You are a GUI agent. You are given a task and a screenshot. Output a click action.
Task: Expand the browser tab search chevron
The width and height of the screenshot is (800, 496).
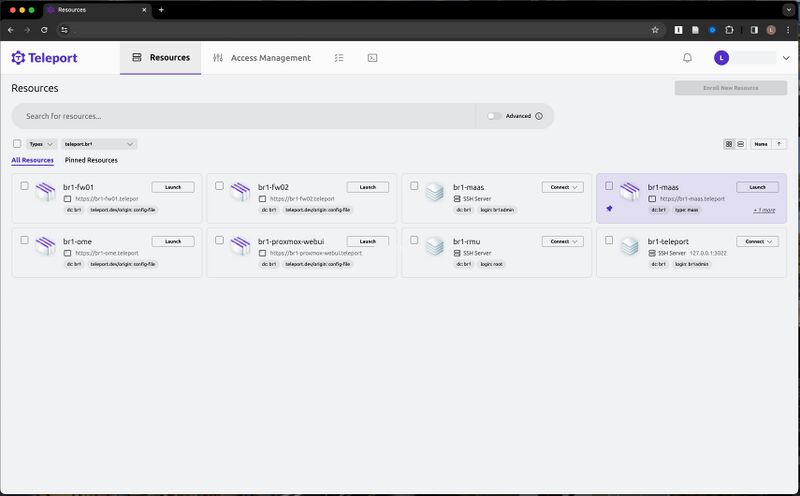pyautogui.click(x=789, y=10)
